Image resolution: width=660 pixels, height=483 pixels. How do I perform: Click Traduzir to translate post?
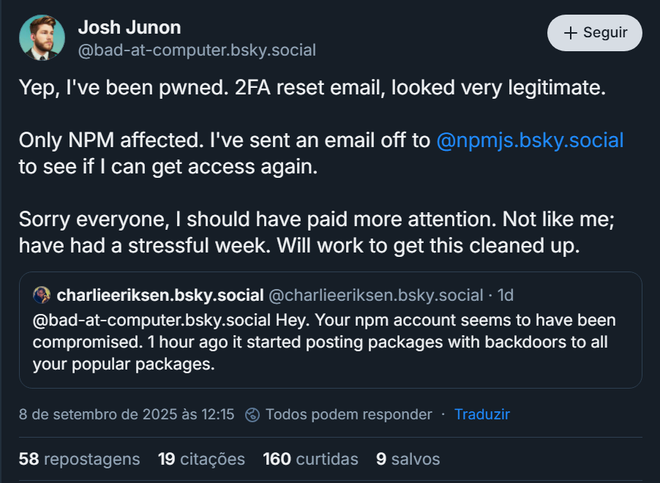click(x=482, y=413)
